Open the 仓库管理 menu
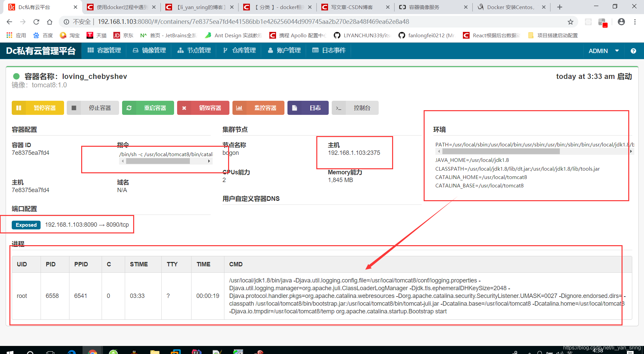This screenshot has height=354, width=644. (x=239, y=50)
